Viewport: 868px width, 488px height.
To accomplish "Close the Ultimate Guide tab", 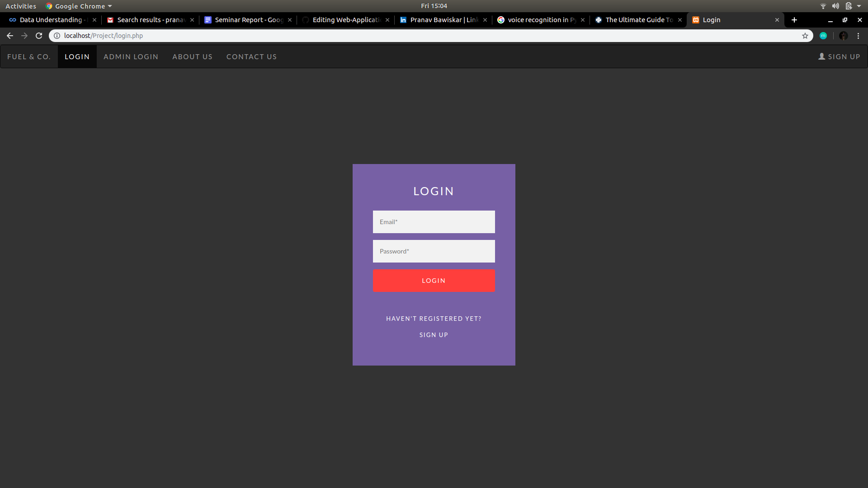I will coord(680,20).
